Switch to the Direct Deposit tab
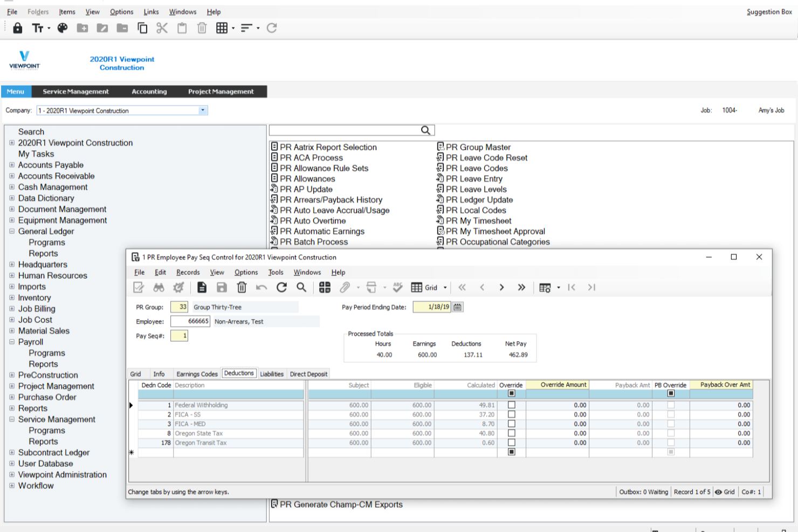 click(x=308, y=374)
